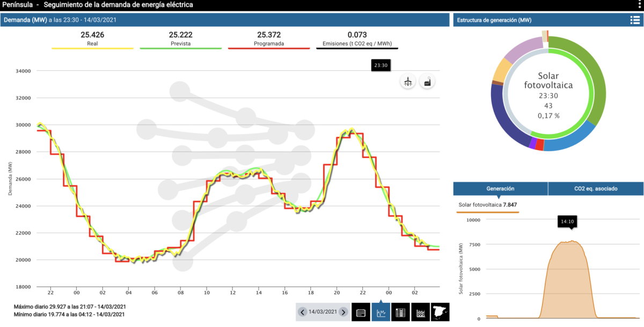Switch to the Generación tab
This screenshot has width=644, height=327.
pos(500,189)
